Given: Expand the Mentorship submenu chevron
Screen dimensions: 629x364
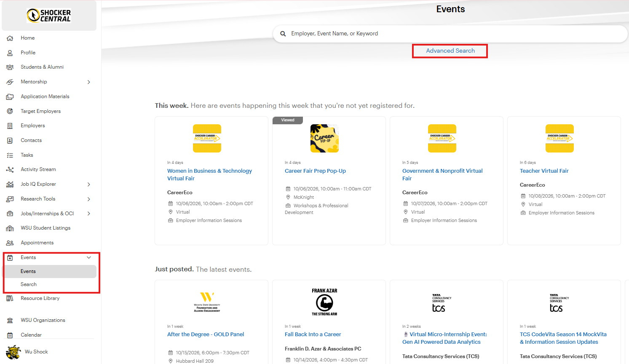Looking at the screenshot, I should point(89,82).
